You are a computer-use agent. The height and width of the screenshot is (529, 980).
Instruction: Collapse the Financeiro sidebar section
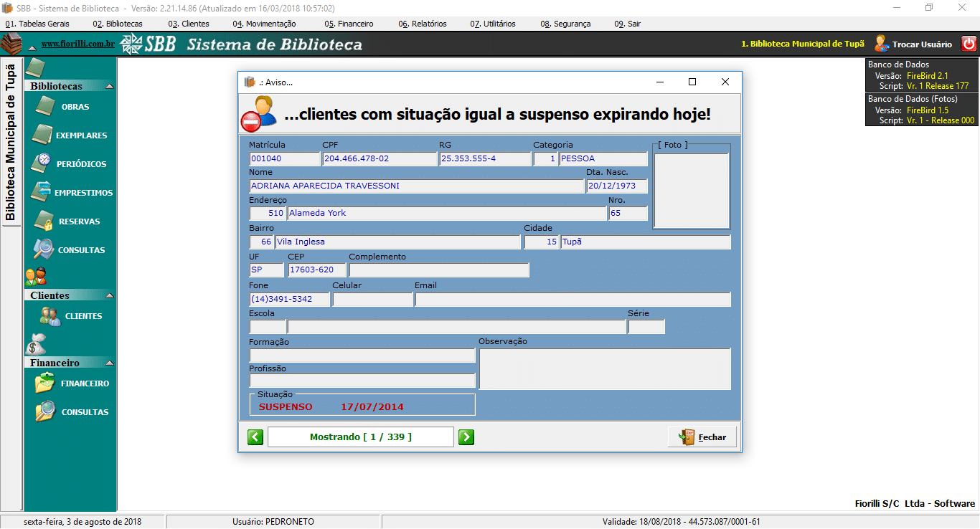point(109,363)
